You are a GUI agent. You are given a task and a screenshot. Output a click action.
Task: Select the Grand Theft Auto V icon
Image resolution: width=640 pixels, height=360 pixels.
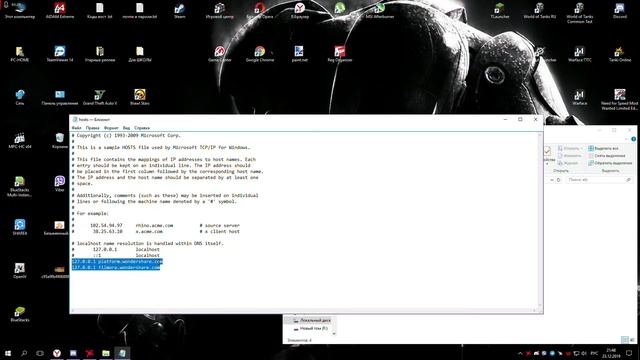pyautogui.click(x=100, y=97)
